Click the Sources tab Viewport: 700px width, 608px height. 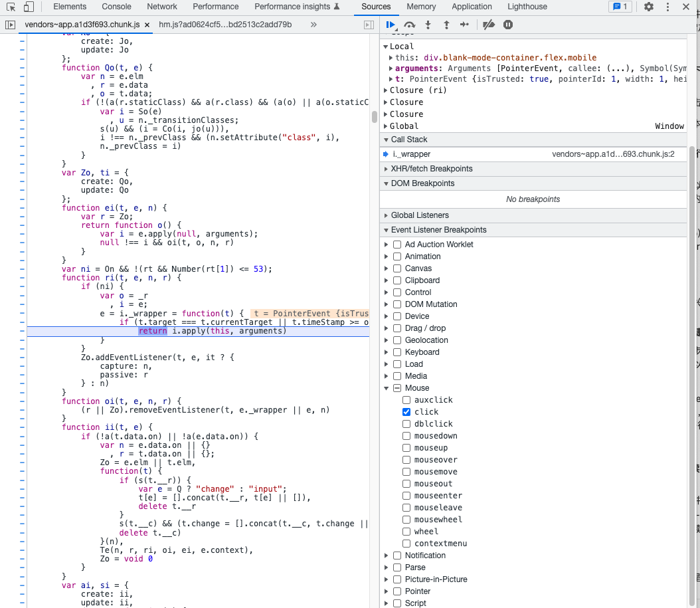point(376,7)
